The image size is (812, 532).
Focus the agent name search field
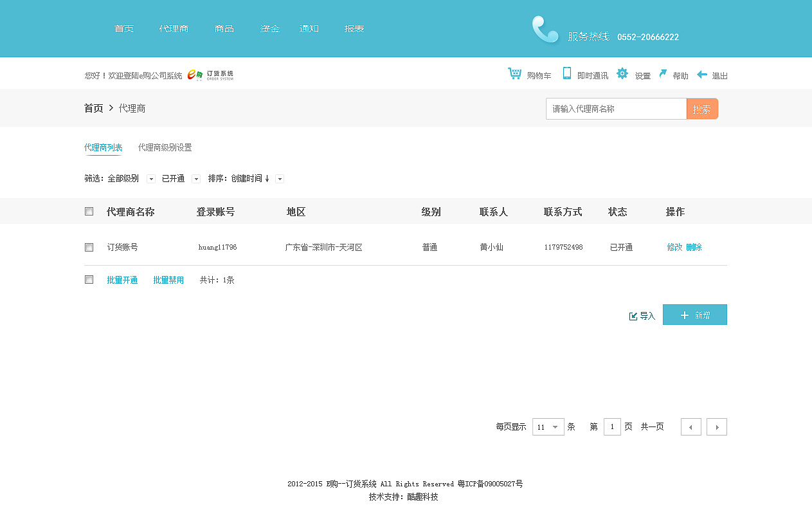pos(617,109)
